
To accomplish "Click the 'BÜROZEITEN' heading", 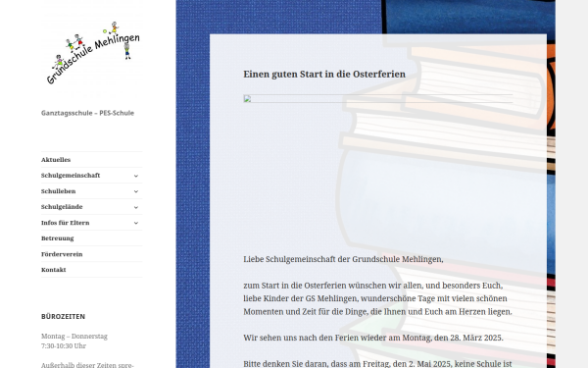I will [63, 317].
